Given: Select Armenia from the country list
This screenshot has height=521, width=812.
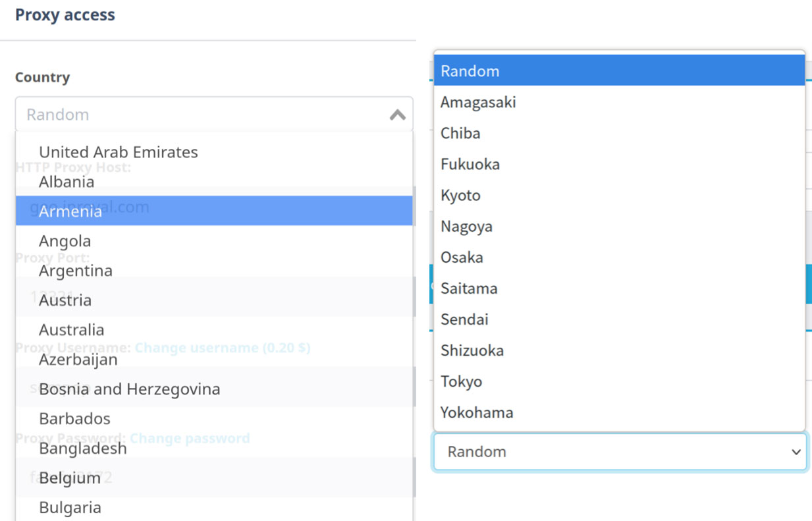Looking at the screenshot, I should (x=70, y=211).
